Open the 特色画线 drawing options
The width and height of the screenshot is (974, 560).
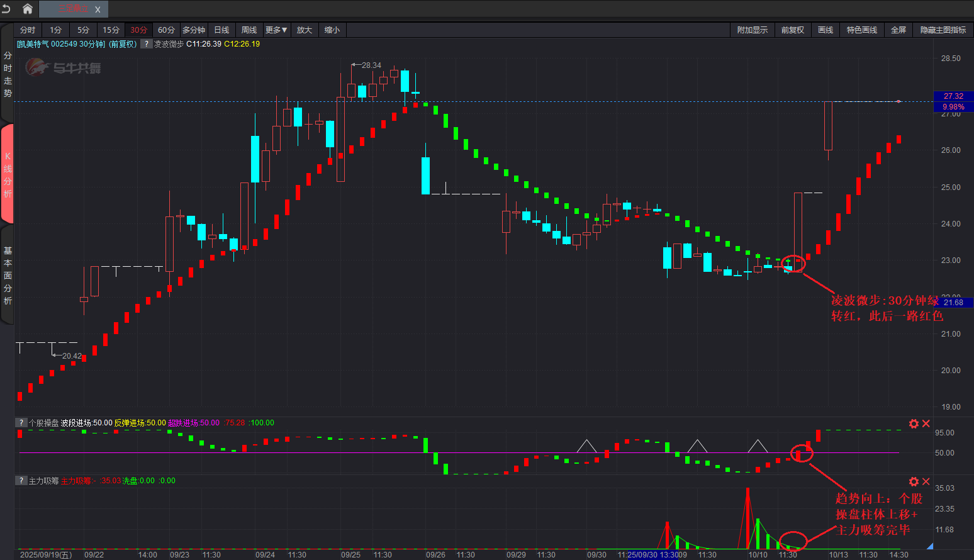(861, 30)
